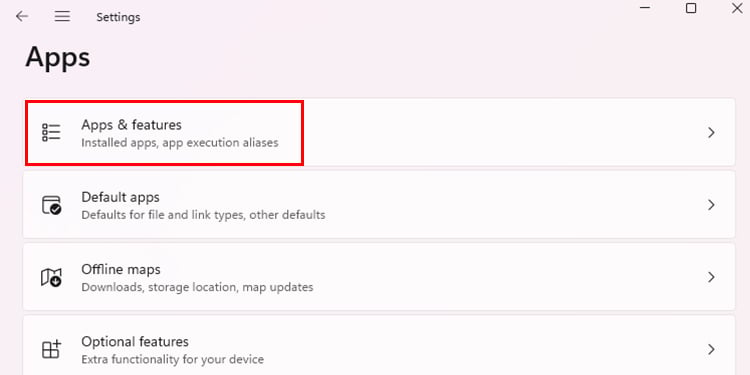750x375 pixels.
Task: Click the Offline maps map icon
Action: [x=51, y=277]
